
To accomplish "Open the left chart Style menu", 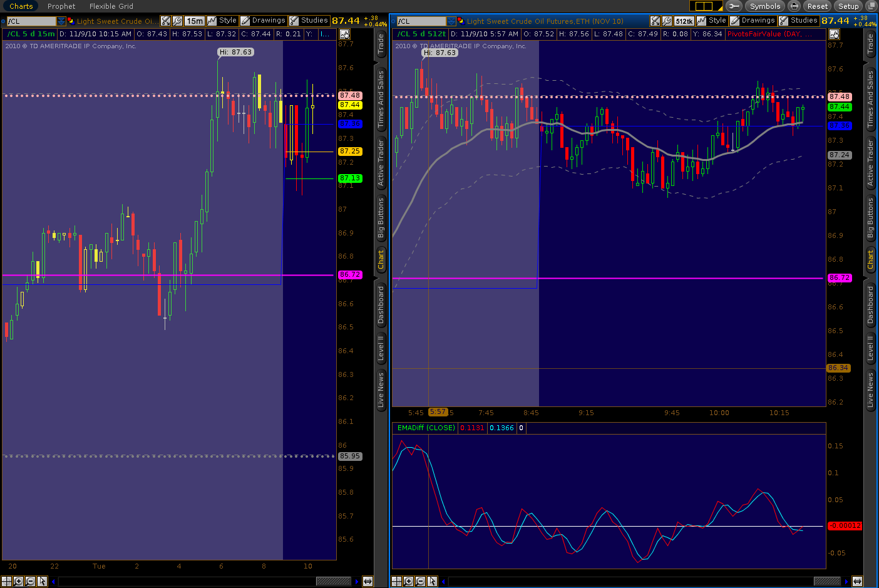I will coord(222,21).
